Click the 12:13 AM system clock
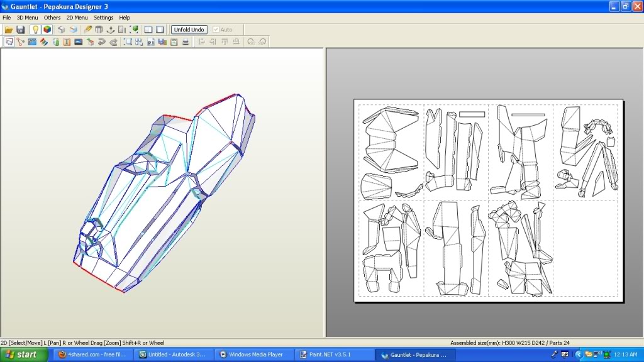 (x=626, y=354)
